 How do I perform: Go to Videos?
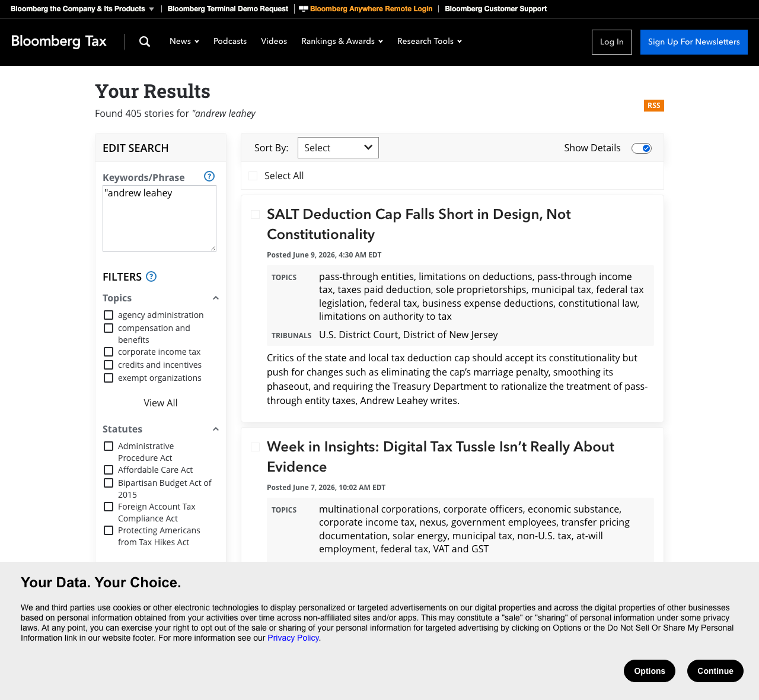(274, 42)
